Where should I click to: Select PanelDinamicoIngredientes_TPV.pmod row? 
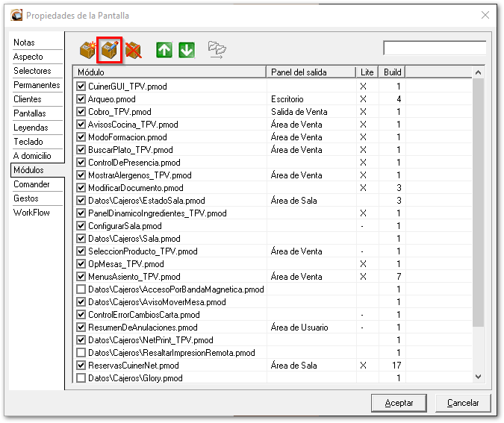click(273, 213)
